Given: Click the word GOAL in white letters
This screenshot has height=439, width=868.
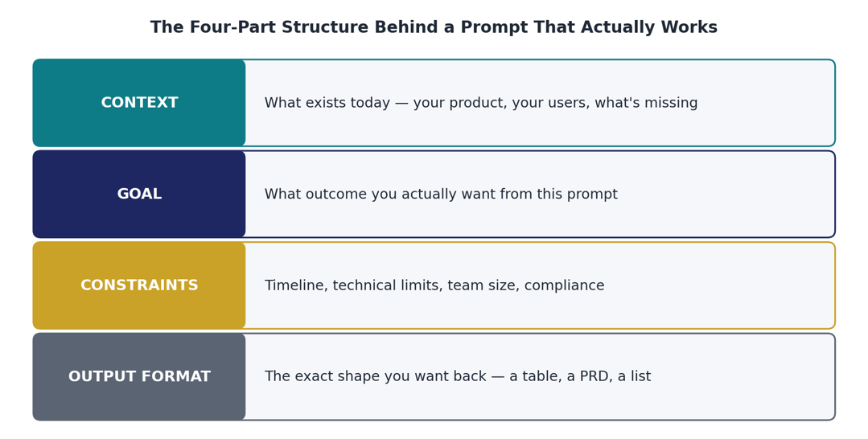Looking at the screenshot, I should [139, 195].
